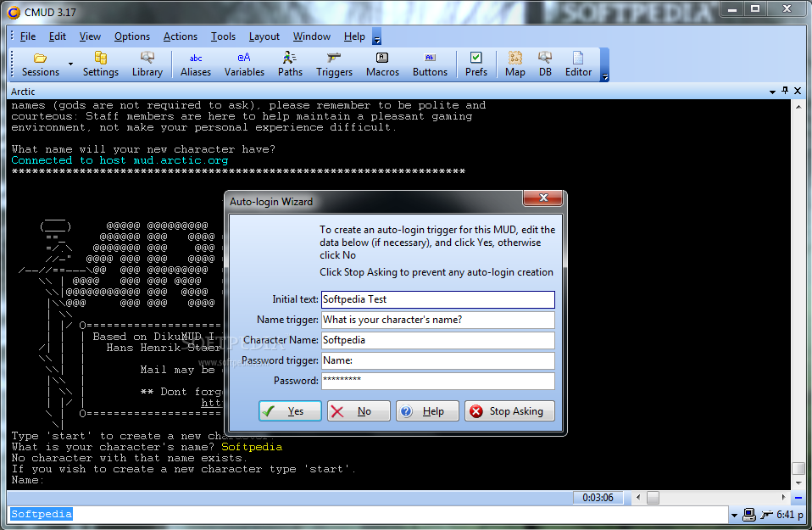Click the menu bar drag handle grip
The height and width of the screenshot is (530, 812).
13,36
